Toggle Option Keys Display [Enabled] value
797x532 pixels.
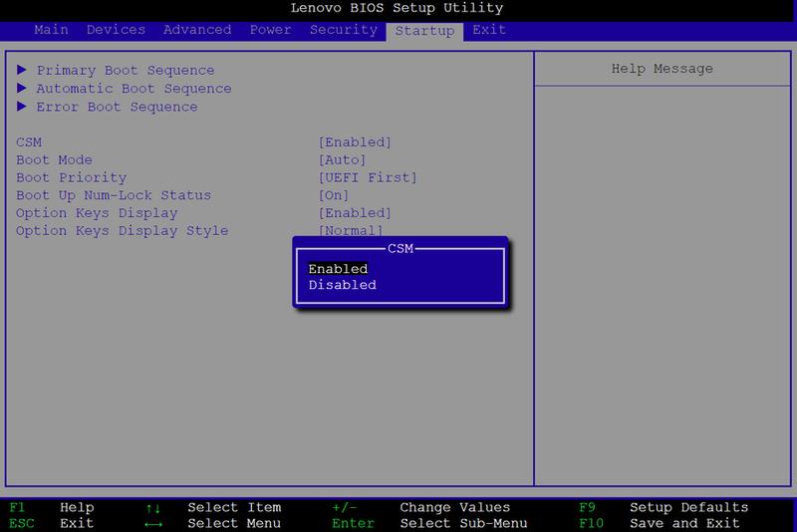(355, 213)
